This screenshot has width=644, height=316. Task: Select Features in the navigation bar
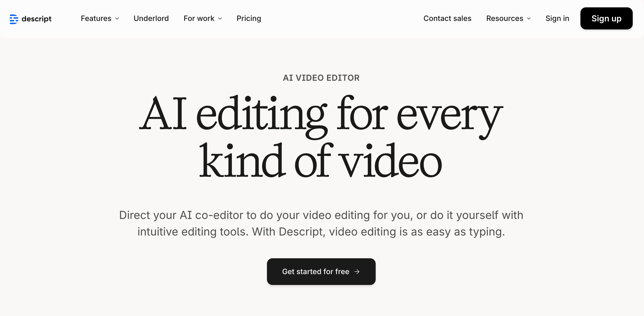pyautogui.click(x=96, y=18)
